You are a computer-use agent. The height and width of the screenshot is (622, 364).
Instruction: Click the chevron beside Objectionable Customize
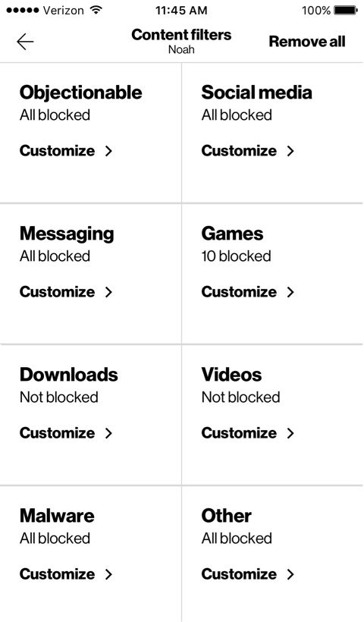click(x=108, y=151)
